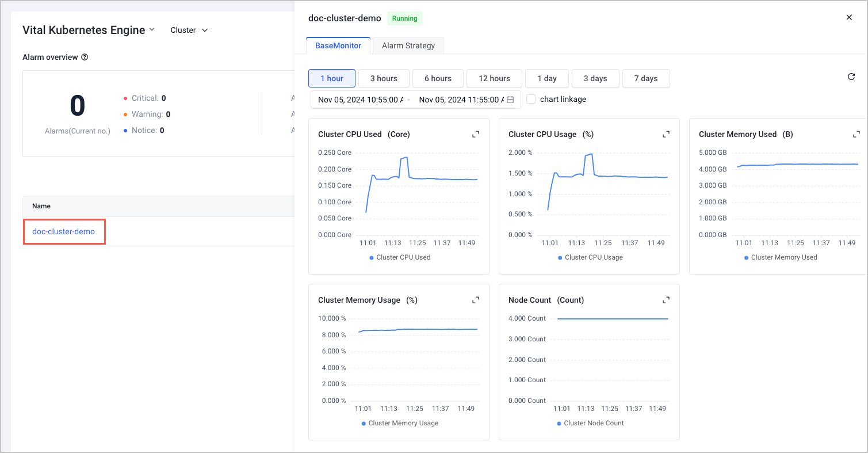Toggle the Cluster Node Count legend series
Viewport: 868px width, 453px height.
pos(590,423)
